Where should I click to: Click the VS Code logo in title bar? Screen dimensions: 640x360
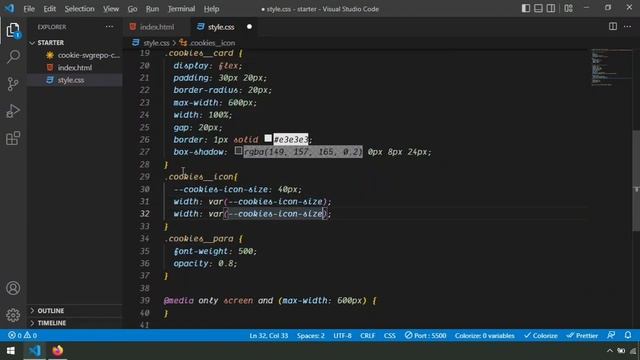pyautogui.click(x=9, y=8)
